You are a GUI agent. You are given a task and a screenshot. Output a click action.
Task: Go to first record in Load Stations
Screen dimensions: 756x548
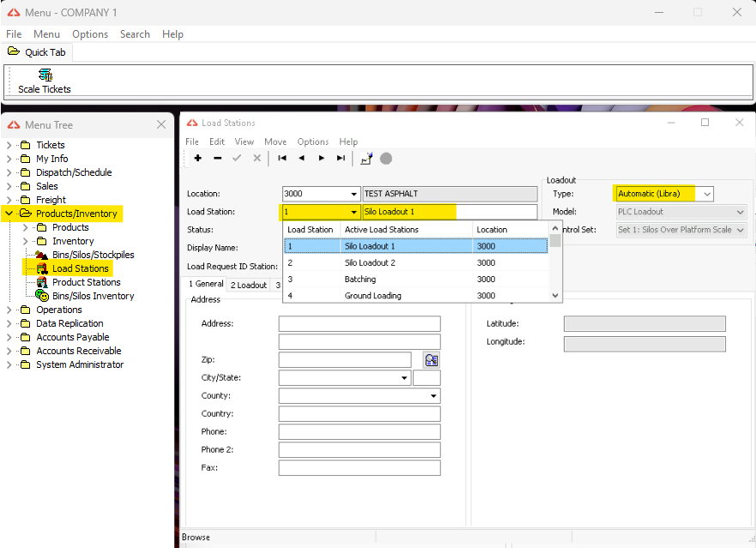(x=282, y=158)
